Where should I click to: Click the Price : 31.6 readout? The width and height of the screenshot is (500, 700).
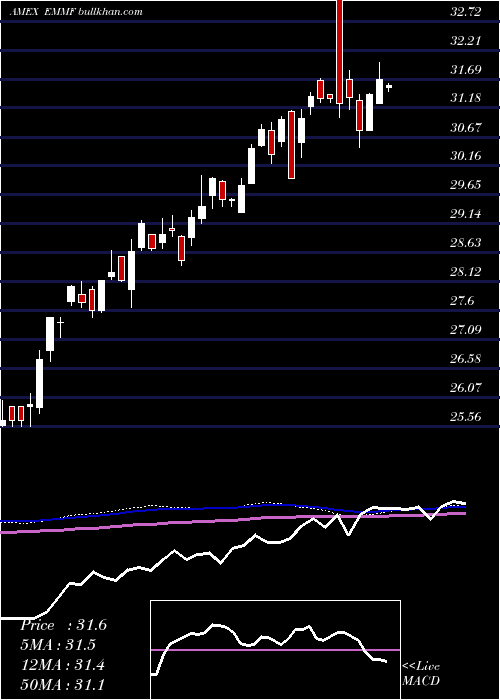(63, 625)
